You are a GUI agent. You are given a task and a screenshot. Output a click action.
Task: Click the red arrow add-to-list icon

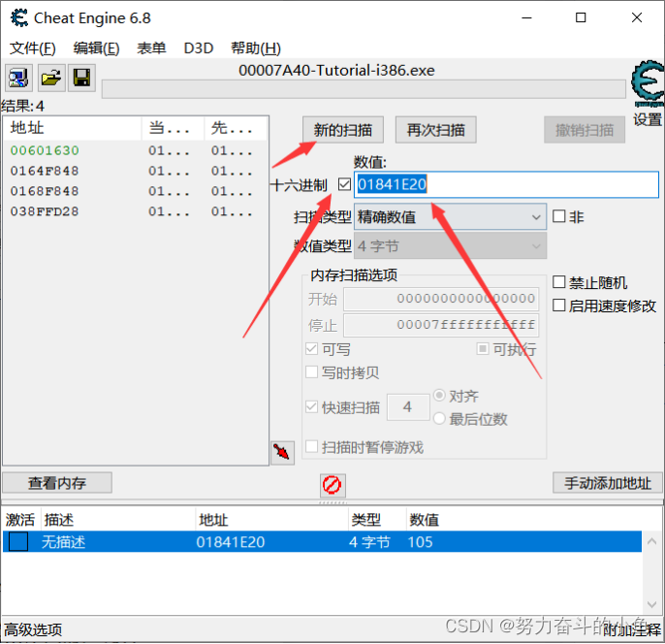(x=282, y=453)
